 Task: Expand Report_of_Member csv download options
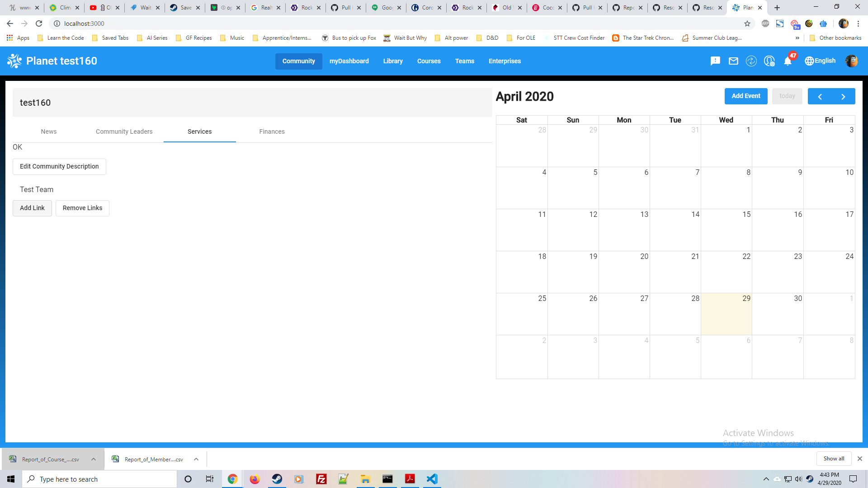196,459
